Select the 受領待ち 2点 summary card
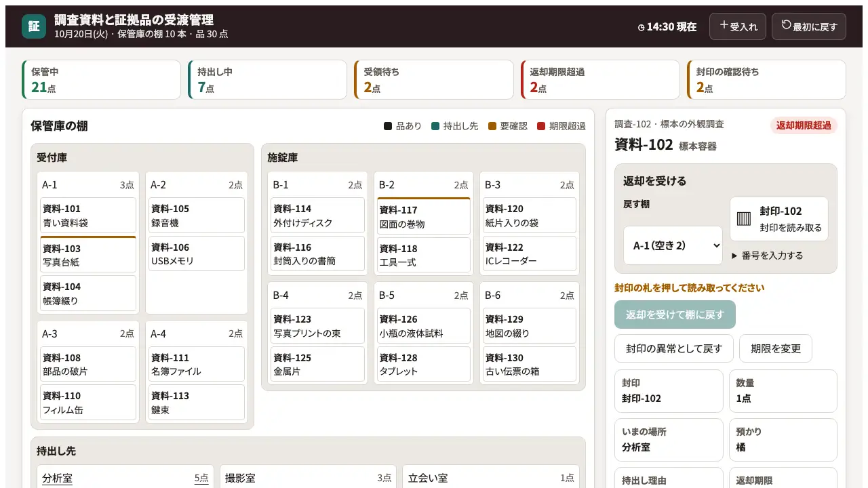Screen dimensions: 868x488 point(434,80)
